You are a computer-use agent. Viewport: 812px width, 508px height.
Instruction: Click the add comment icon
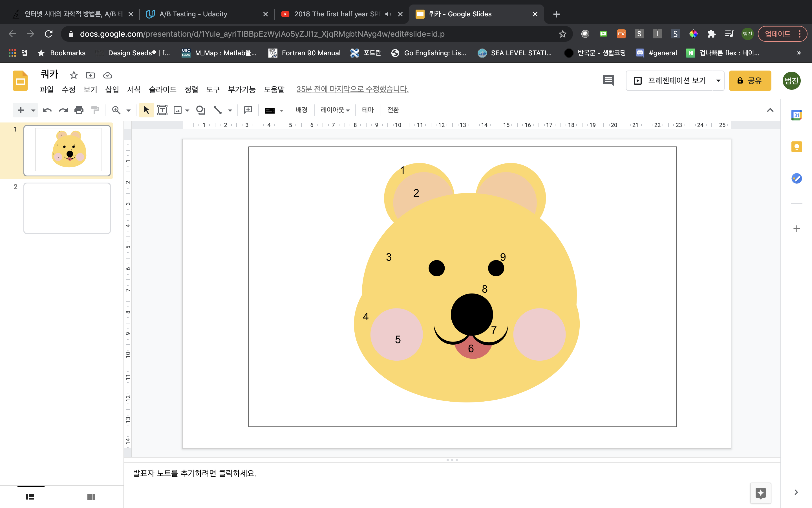coord(248,110)
